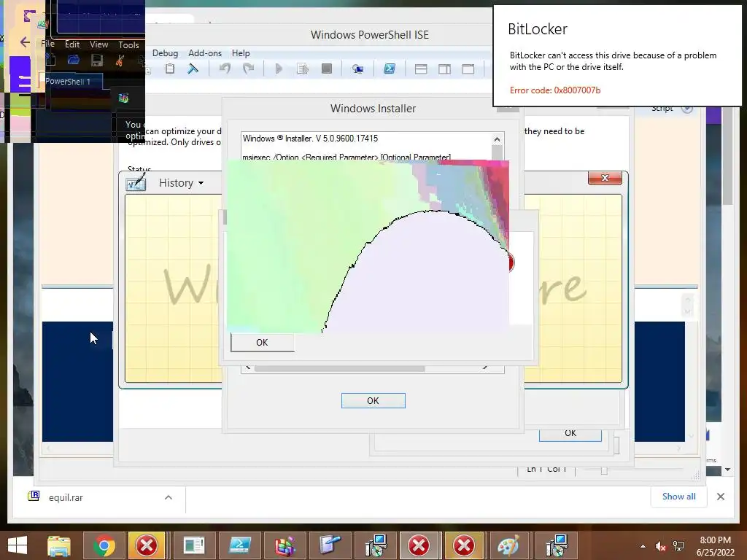Image resolution: width=747 pixels, height=560 pixels.
Task: Click the muted volume tray icon
Action: point(660,546)
